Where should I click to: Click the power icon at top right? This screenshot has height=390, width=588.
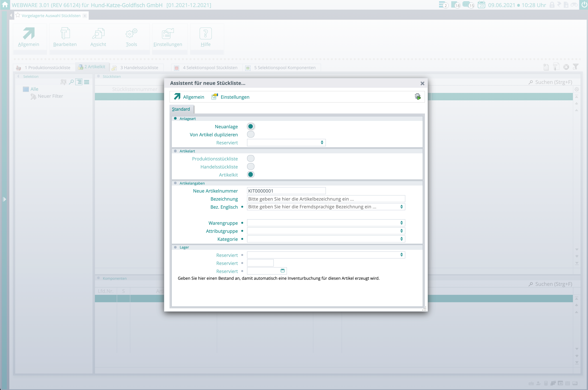click(584, 5)
